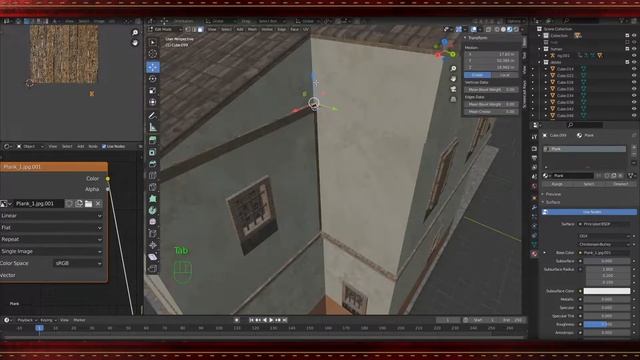Toggle Use Nodes checkbox in node editor
Screen dimensions: 640x360
pos(104,146)
